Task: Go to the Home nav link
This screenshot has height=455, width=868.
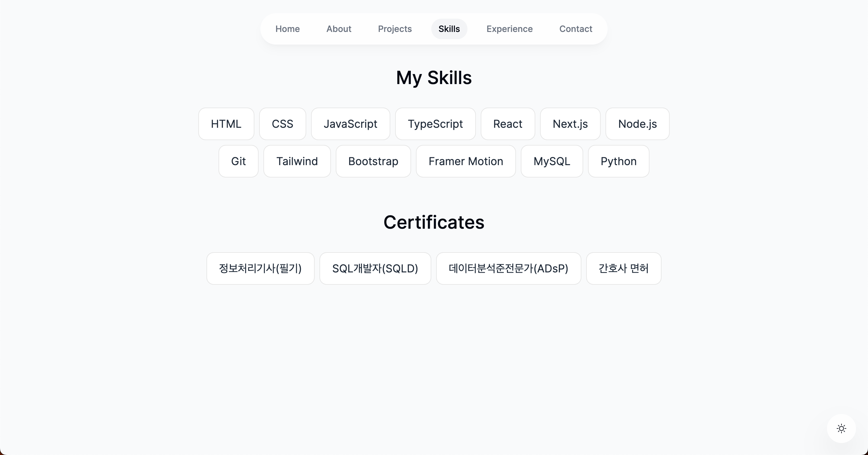Action: coord(288,29)
